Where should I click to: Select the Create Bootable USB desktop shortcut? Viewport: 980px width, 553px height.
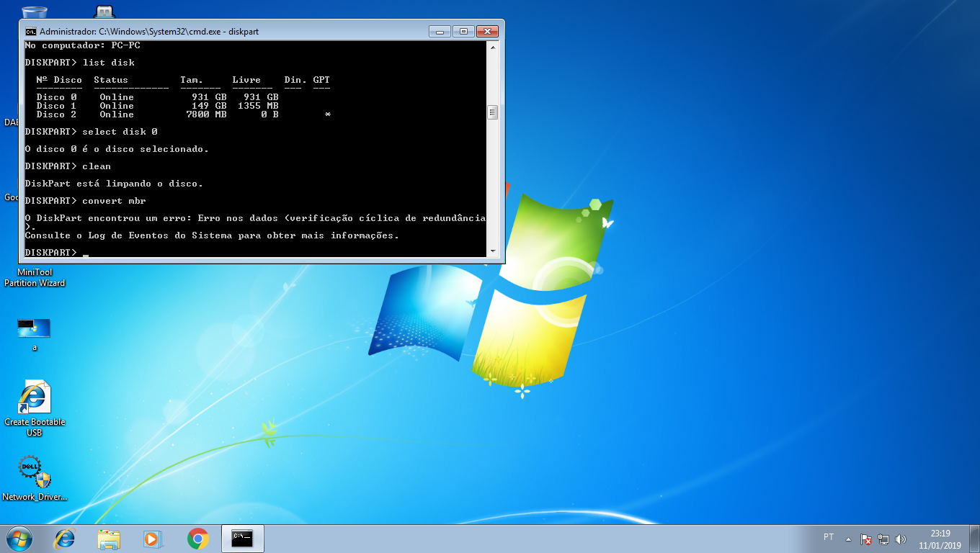coord(35,408)
